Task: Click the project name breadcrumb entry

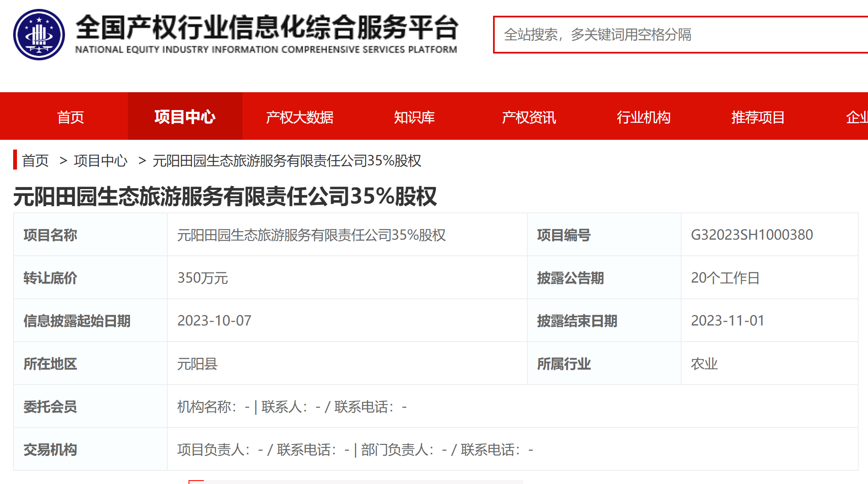Action: (x=287, y=161)
